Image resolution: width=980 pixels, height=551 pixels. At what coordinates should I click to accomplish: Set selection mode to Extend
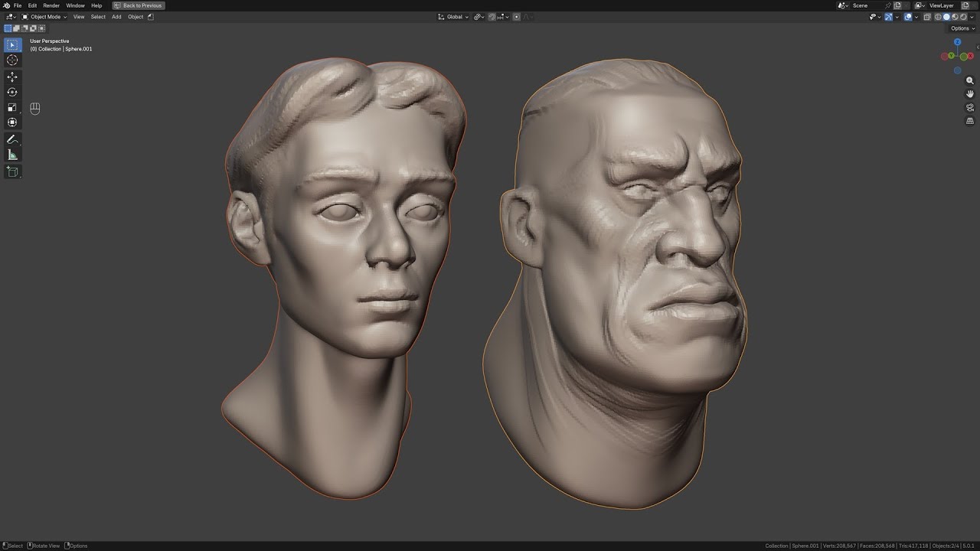pos(17,28)
